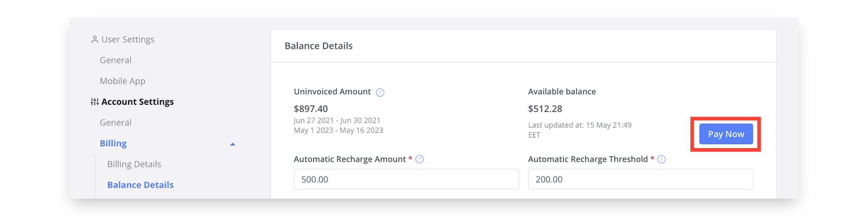Click the sliders icon beside Account Settings
This screenshot has height=216, width=868.
pyautogui.click(x=95, y=102)
